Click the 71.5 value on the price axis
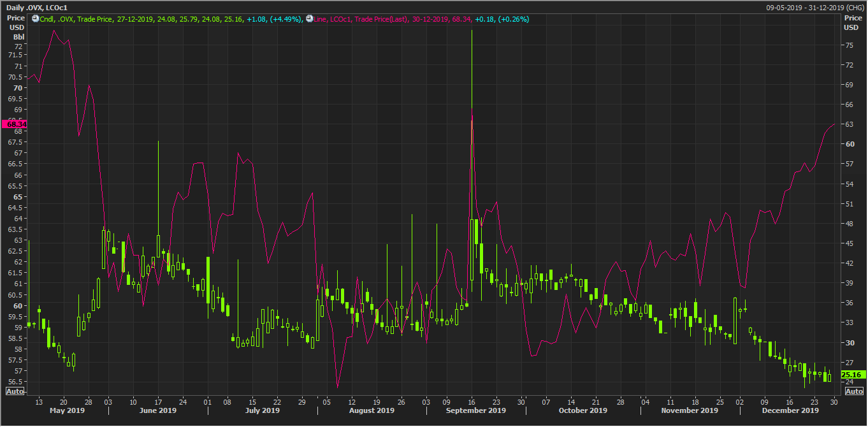This screenshot has height=427, width=868. [17, 55]
